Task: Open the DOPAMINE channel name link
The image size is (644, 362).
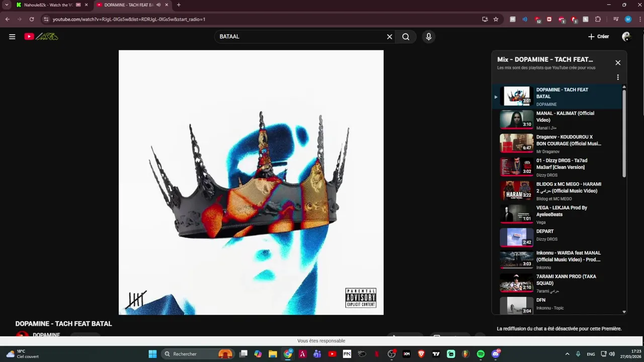Action: (46, 335)
